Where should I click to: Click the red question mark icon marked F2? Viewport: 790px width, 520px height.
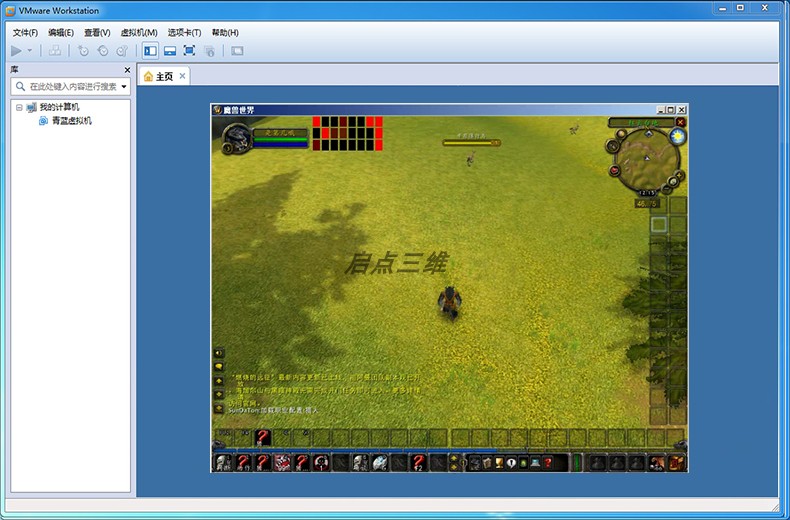click(x=418, y=462)
